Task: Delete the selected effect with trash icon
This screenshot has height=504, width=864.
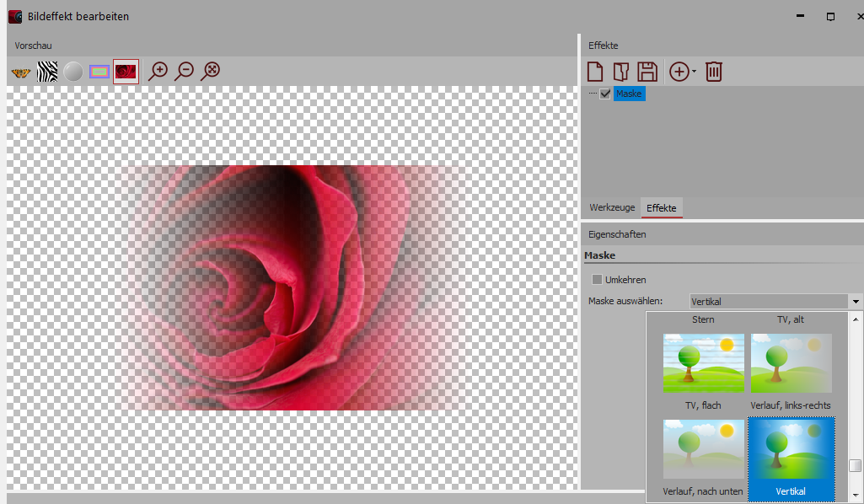Action: 714,72
